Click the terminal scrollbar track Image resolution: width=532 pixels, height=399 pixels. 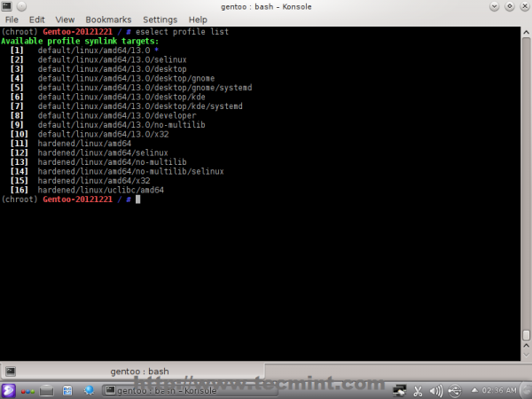click(x=526, y=184)
